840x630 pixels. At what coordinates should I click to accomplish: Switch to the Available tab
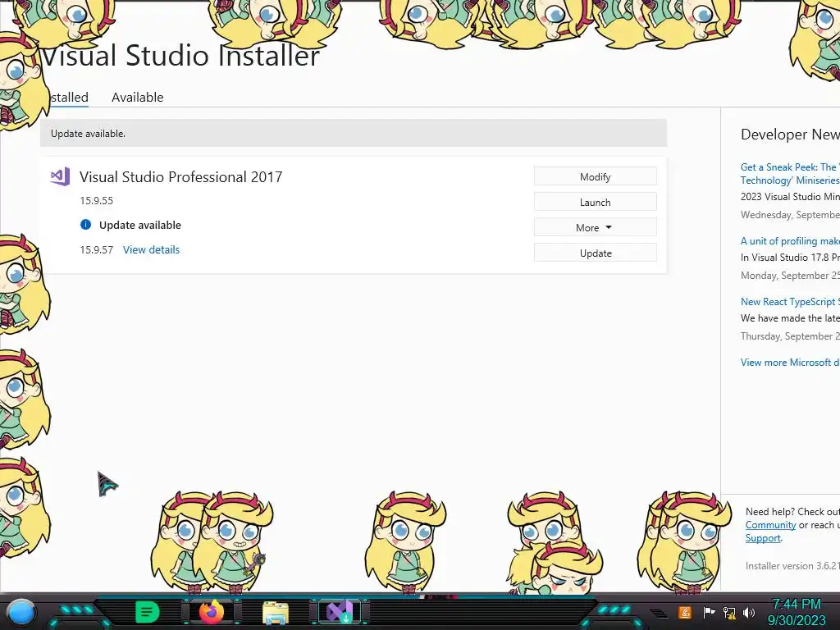137,98
